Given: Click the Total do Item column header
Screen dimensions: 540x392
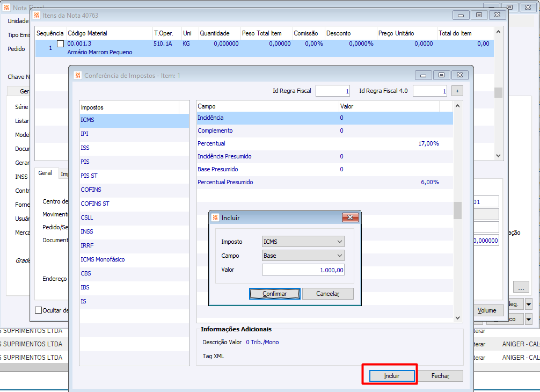Looking at the screenshot, I should pyautogui.click(x=464, y=33).
